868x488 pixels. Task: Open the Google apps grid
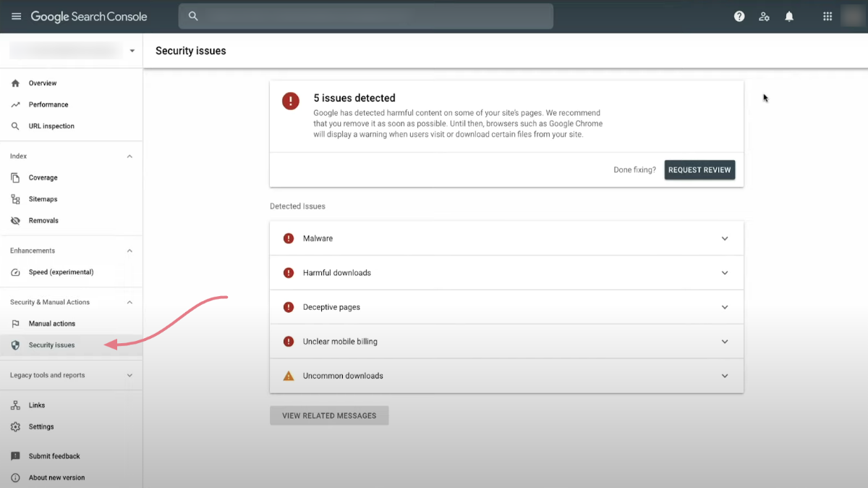coord(827,16)
